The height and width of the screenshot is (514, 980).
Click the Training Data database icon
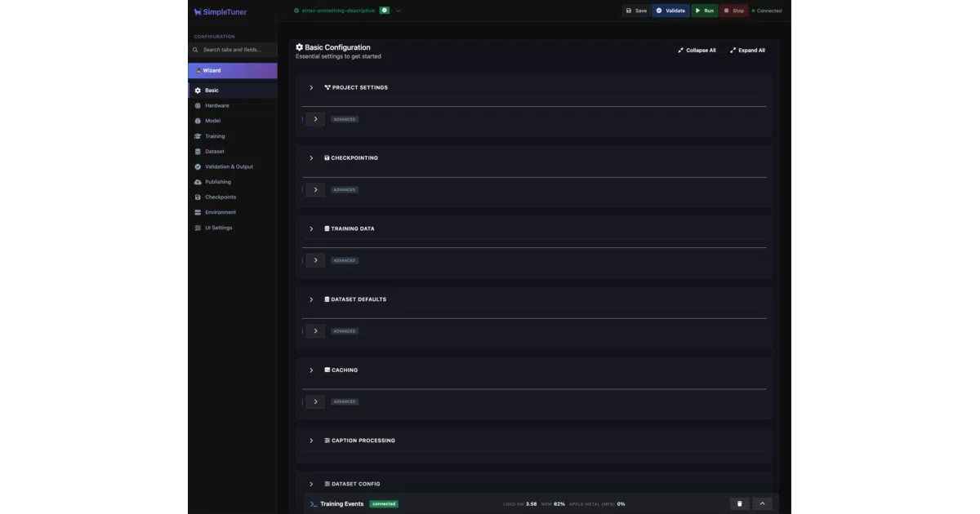(x=327, y=228)
